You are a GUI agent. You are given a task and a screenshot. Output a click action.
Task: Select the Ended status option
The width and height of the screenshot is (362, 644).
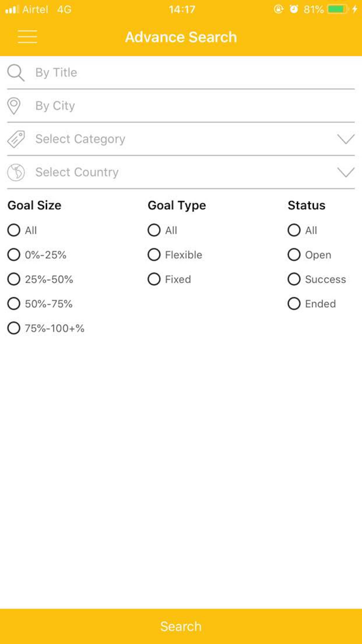(x=294, y=303)
